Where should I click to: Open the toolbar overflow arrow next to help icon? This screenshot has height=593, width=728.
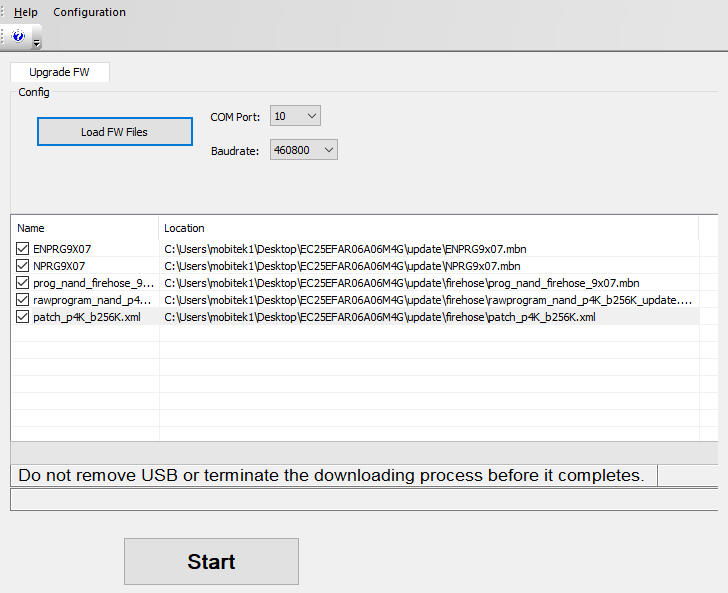click(x=37, y=42)
